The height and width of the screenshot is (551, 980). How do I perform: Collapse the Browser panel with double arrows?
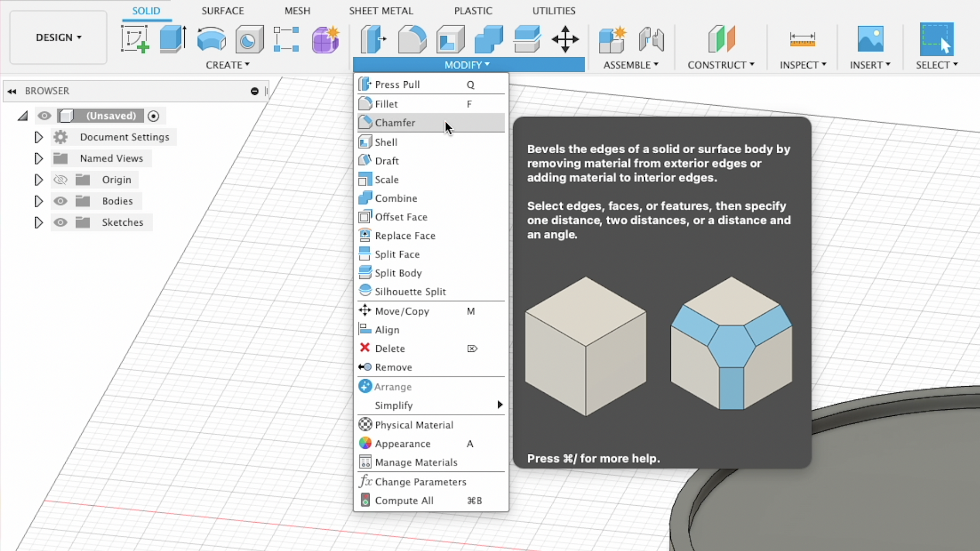tap(12, 91)
